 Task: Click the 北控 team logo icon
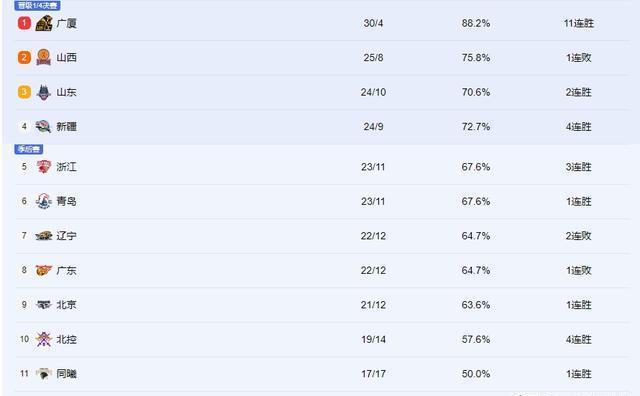point(44,339)
